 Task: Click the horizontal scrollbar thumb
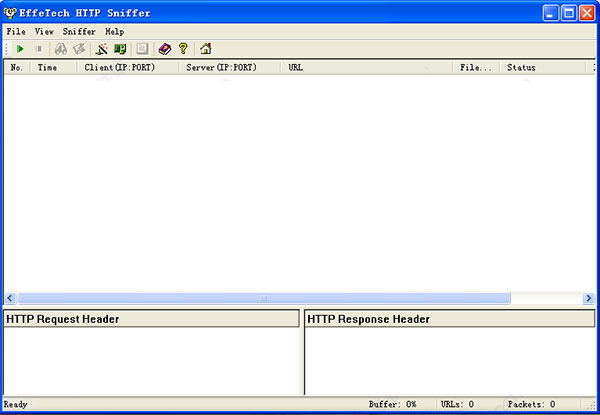point(264,298)
